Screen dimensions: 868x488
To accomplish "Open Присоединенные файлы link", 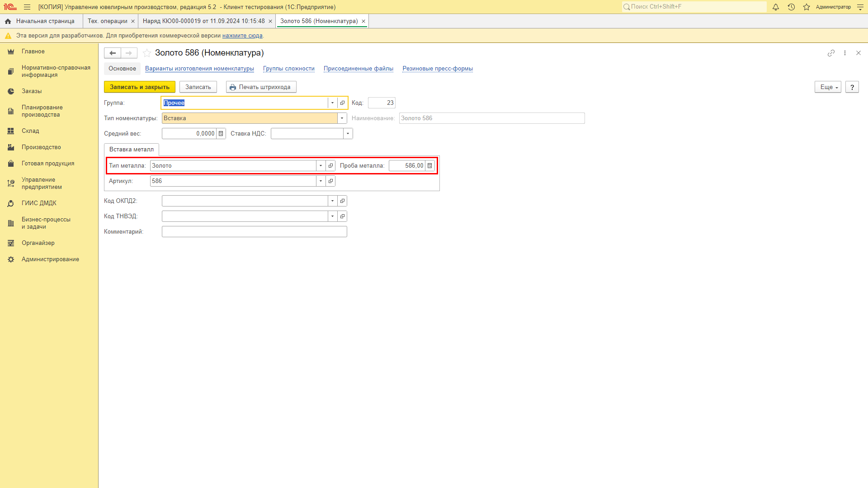I will point(359,69).
